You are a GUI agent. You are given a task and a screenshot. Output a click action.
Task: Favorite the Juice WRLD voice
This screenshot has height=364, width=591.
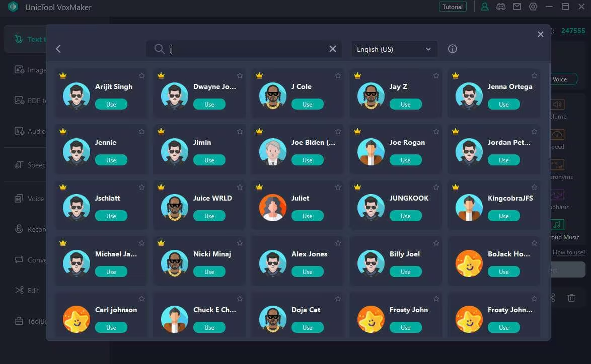[x=240, y=187]
